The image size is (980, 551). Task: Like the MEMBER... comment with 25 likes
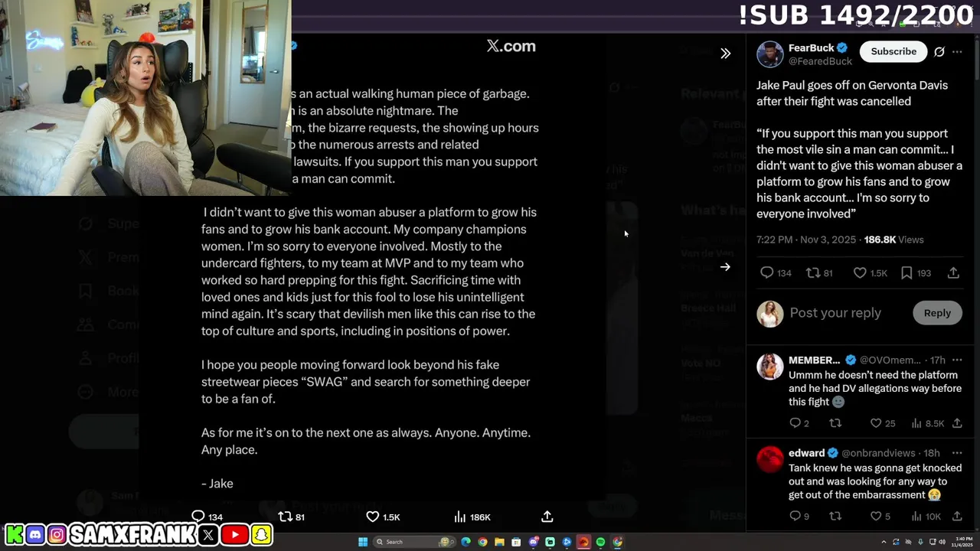(876, 423)
